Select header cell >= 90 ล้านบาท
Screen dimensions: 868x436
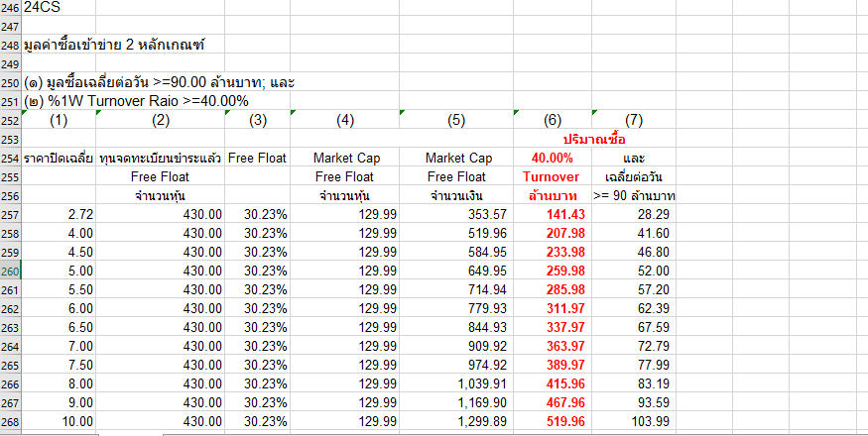tap(633, 196)
